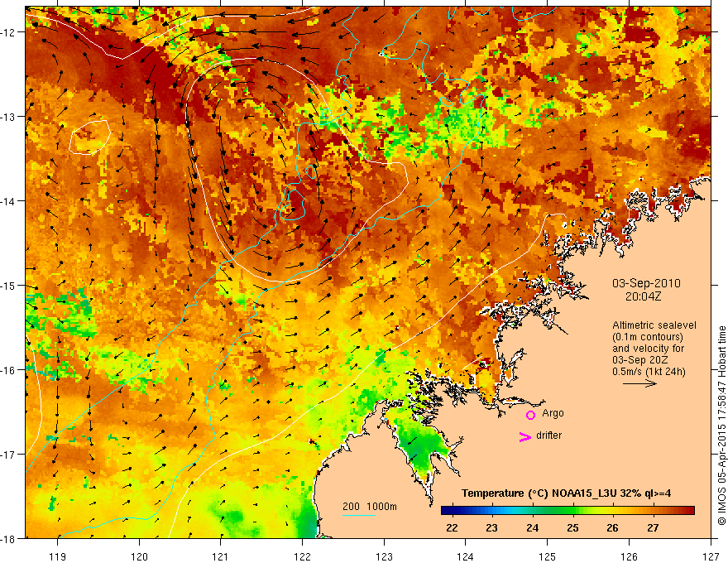
Task: Click the longitude axis label 125
Action: (x=548, y=556)
